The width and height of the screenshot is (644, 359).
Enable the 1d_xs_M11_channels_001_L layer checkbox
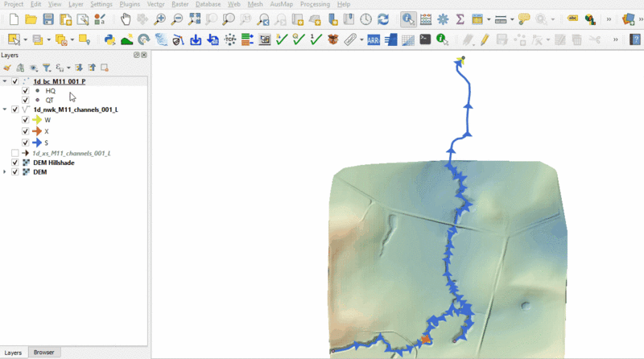[15, 152]
